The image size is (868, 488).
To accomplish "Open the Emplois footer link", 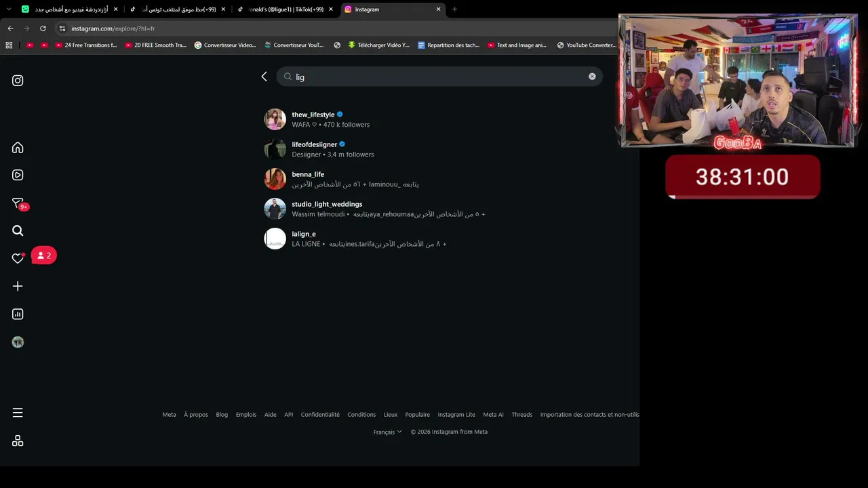I will (246, 415).
